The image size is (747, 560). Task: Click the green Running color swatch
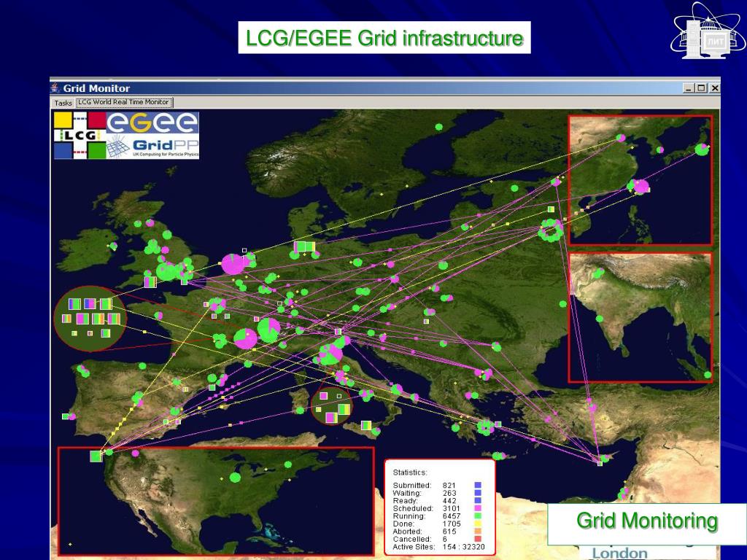tap(478, 516)
